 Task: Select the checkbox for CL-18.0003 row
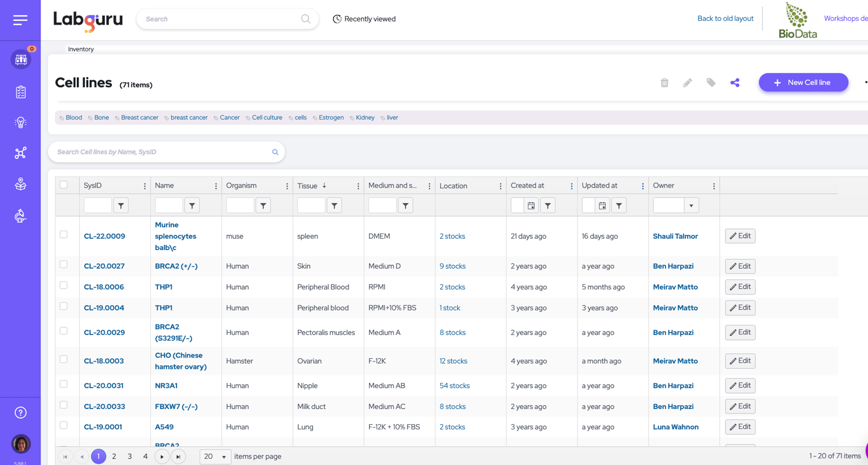[64, 360]
